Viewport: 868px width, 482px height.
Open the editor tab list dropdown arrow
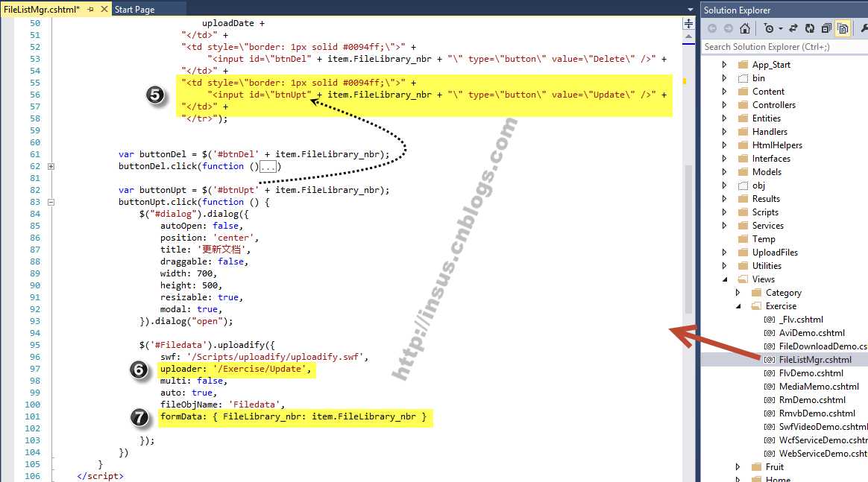(x=690, y=10)
